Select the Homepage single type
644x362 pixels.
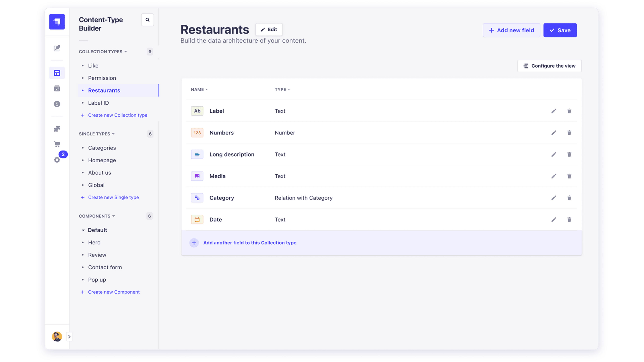coord(102,160)
